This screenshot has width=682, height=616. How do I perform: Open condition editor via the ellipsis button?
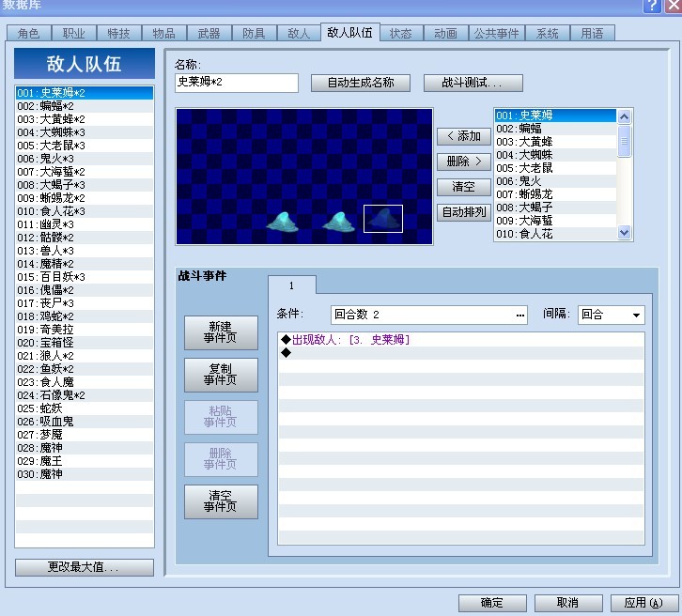(x=520, y=316)
